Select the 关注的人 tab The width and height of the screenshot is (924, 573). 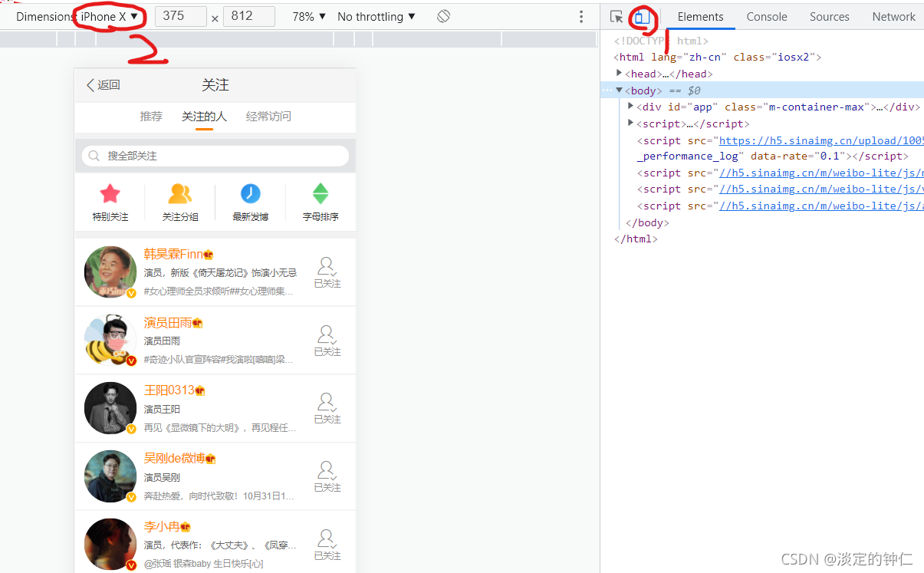[204, 117]
